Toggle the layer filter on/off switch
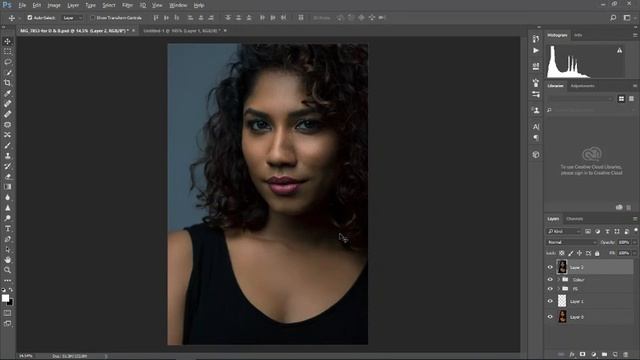The width and height of the screenshot is (640, 360). (636, 231)
